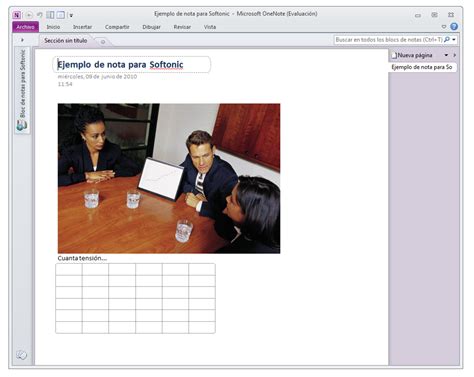Expand the ribbon with the chevron button
The height and width of the screenshot is (377, 474).
444,27
